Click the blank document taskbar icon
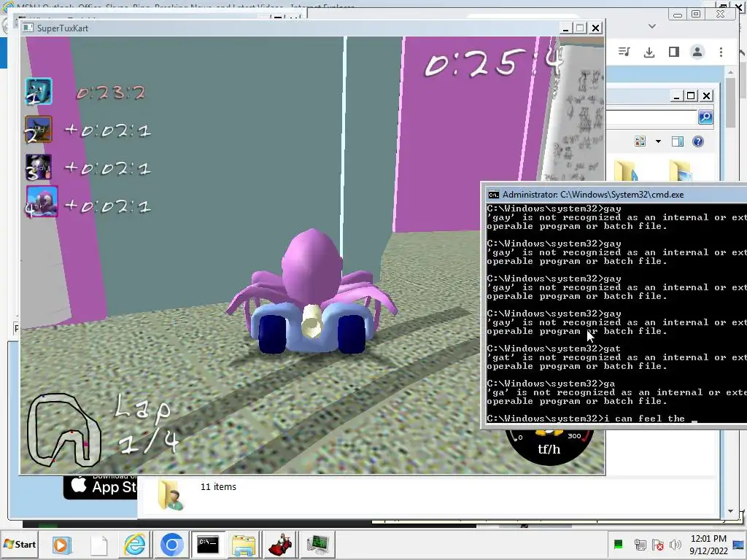 [99, 544]
